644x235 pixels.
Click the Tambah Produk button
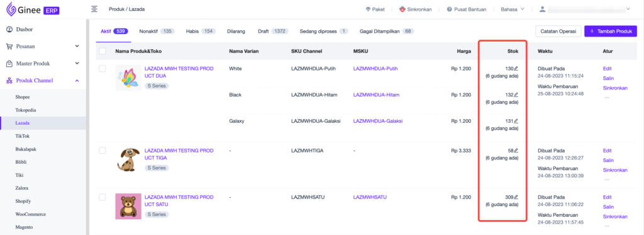click(x=611, y=32)
